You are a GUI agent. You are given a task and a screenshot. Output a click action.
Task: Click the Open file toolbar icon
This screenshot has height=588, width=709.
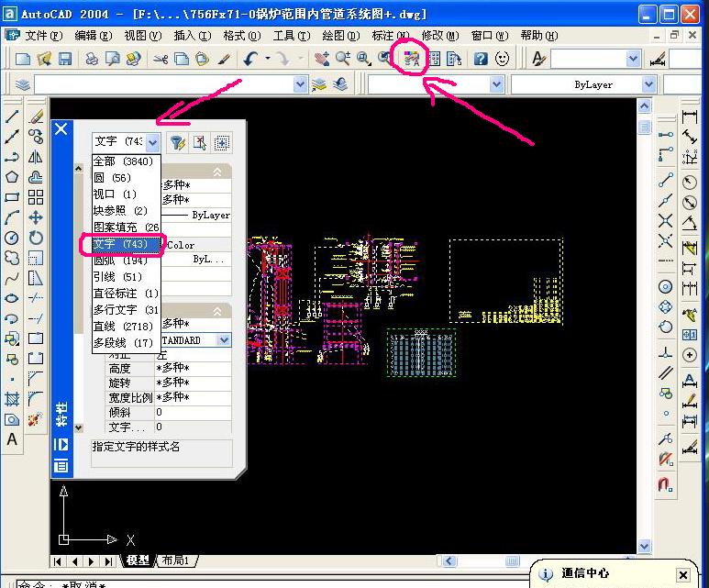[x=44, y=59]
